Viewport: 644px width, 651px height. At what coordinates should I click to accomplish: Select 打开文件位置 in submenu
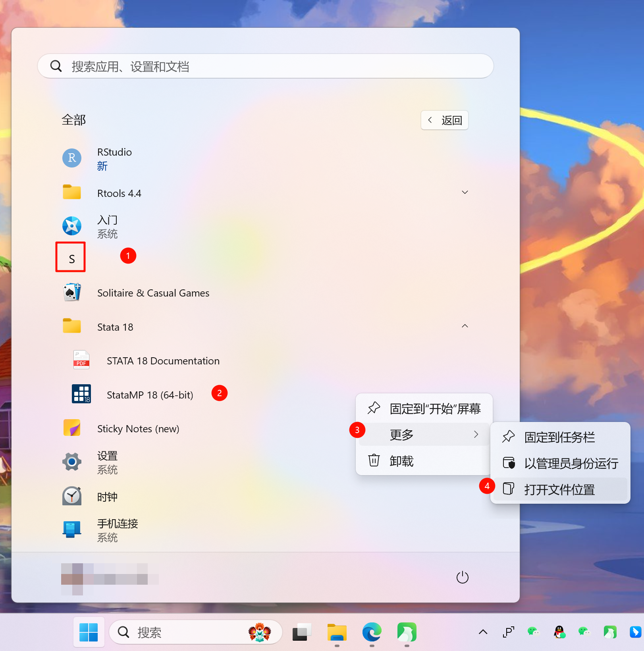click(x=560, y=489)
